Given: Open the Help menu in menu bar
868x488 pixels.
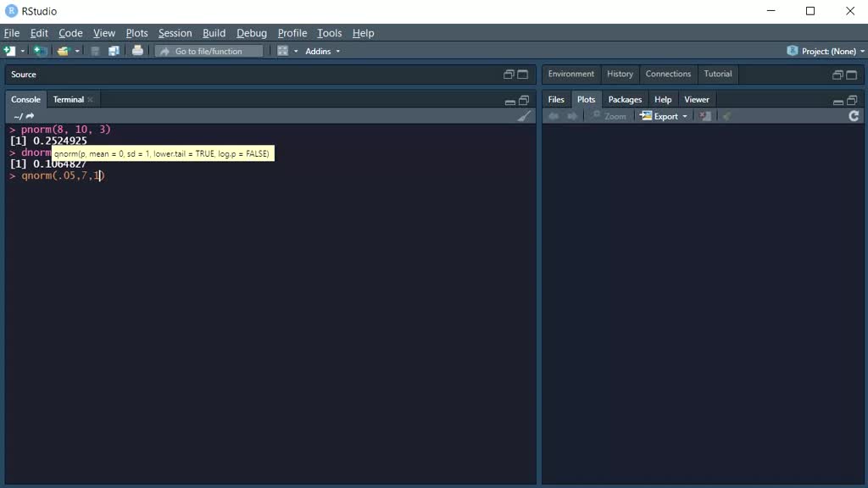Looking at the screenshot, I should tap(363, 33).
